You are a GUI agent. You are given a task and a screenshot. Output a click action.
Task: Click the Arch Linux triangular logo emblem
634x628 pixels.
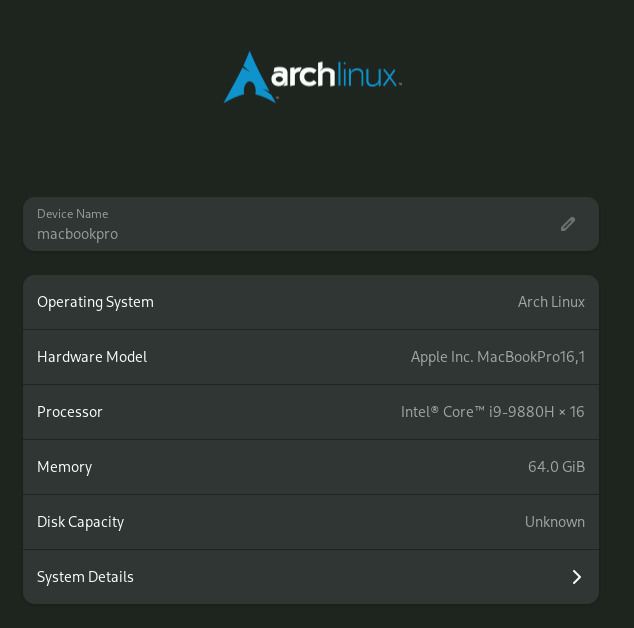click(x=246, y=79)
